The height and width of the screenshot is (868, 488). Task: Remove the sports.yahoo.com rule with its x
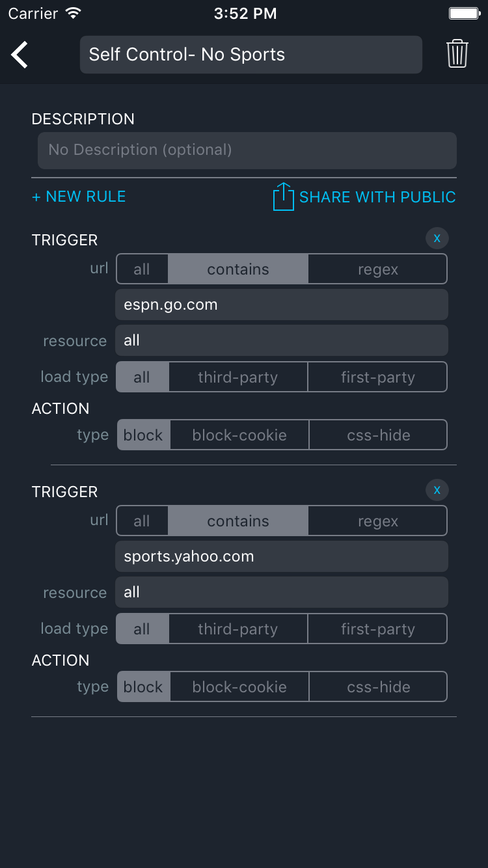pos(437,490)
